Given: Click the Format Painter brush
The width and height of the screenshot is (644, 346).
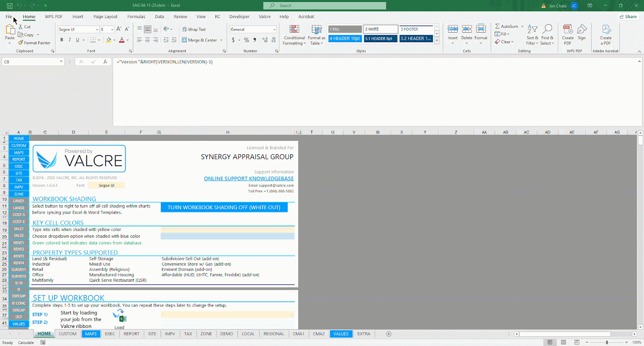Looking at the screenshot, I should (21, 43).
